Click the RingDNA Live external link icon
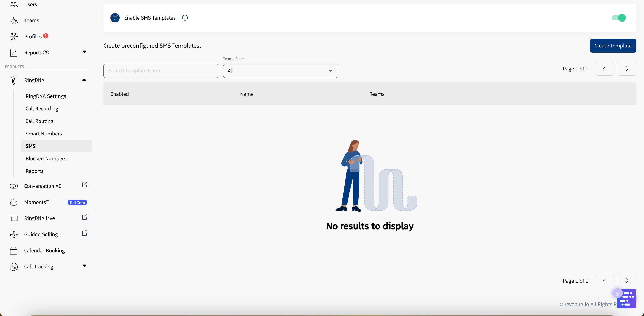Screen dimensions: 644x316 [x=85, y=217]
